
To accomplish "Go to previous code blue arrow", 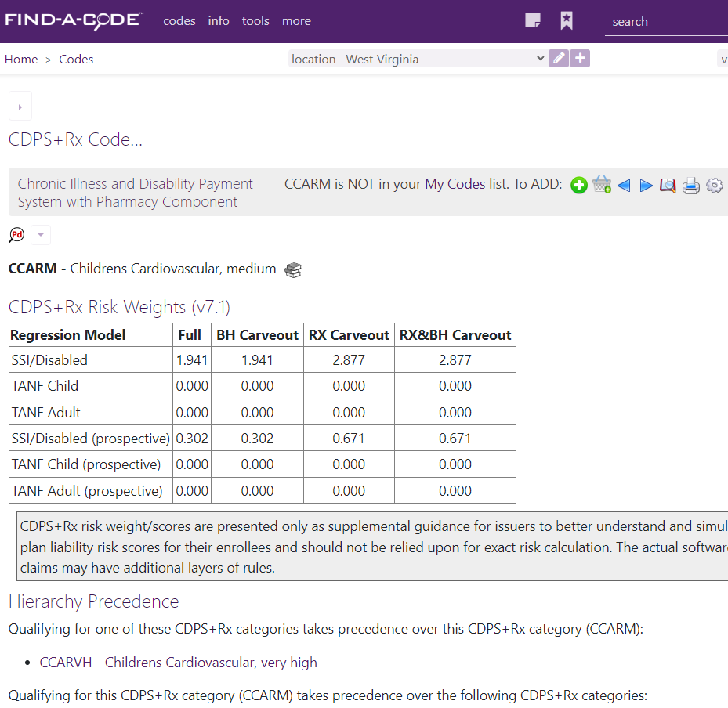I will tap(624, 186).
